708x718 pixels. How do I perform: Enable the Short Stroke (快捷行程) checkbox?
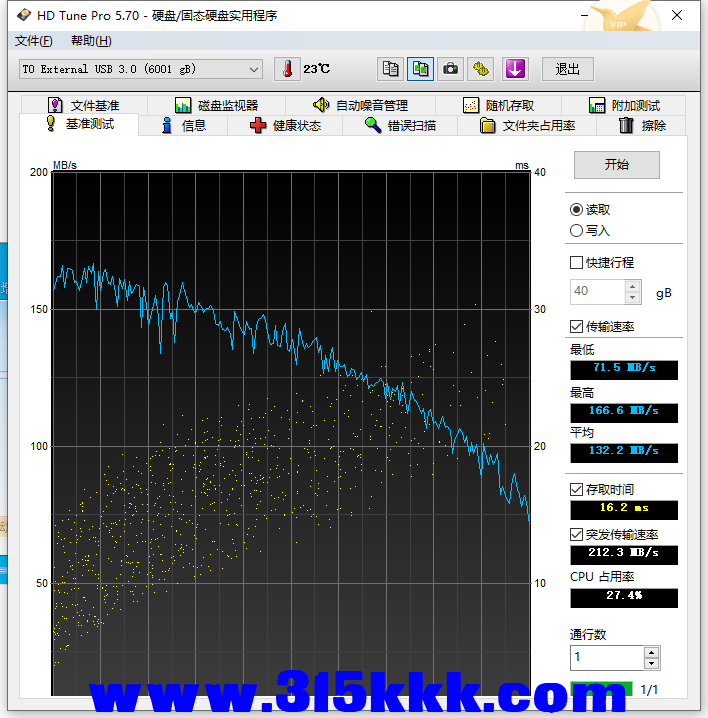[576, 263]
